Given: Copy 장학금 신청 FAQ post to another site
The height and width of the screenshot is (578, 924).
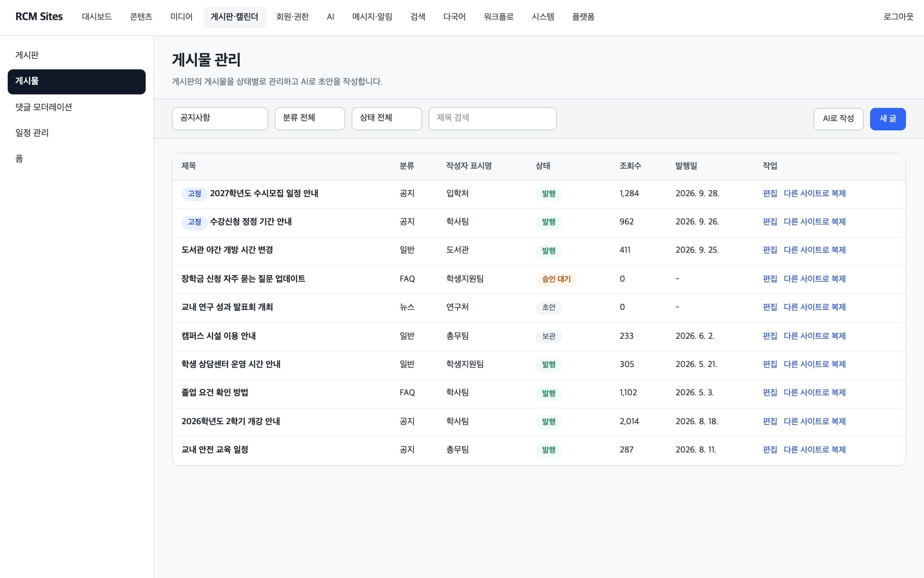Looking at the screenshot, I should (814, 279).
